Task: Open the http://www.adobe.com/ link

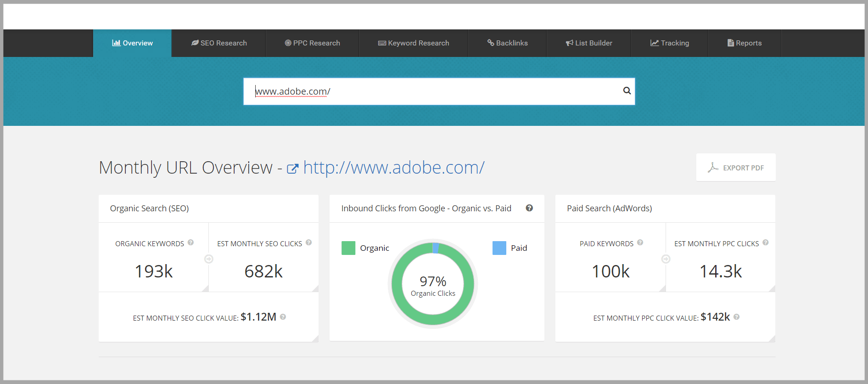Action: pyautogui.click(x=394, y=168)
